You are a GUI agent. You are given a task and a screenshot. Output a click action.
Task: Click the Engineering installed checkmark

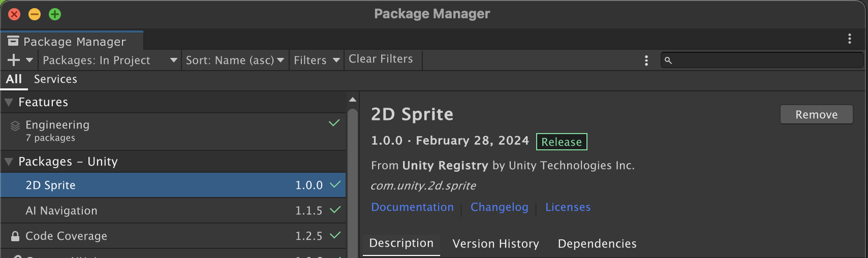334,123
